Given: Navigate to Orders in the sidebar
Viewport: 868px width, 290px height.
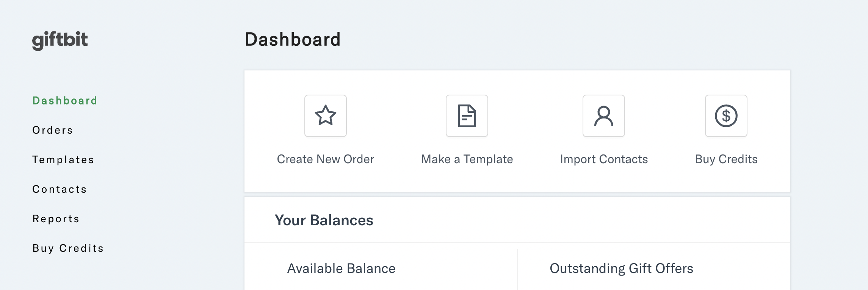Looking at the screenshot, I should [x=52, y=130].
